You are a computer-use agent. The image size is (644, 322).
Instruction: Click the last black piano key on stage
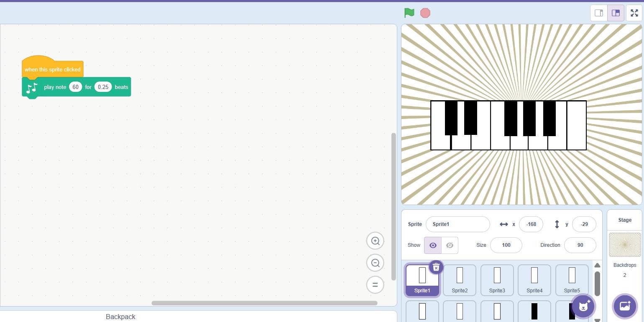click(x=549, y=118)
